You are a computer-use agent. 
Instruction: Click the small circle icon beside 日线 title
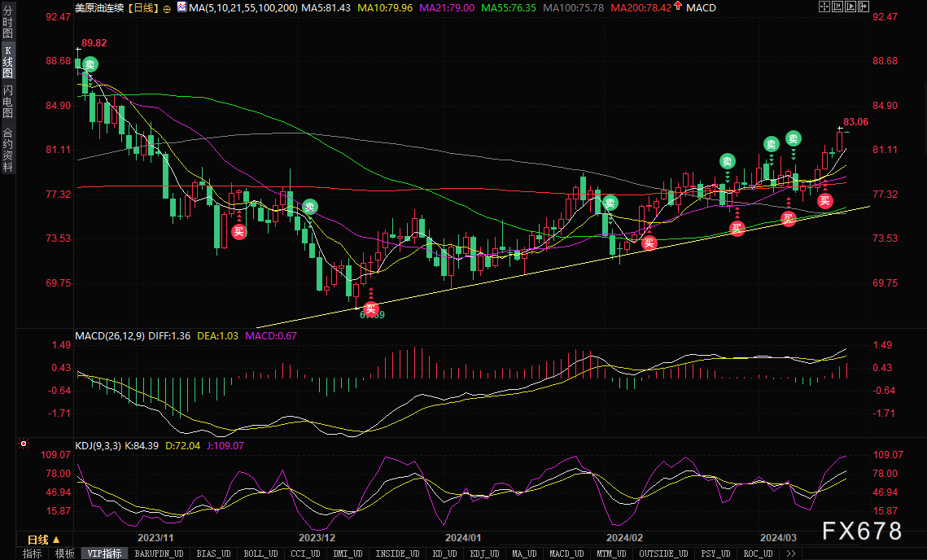tap(168, 9)
